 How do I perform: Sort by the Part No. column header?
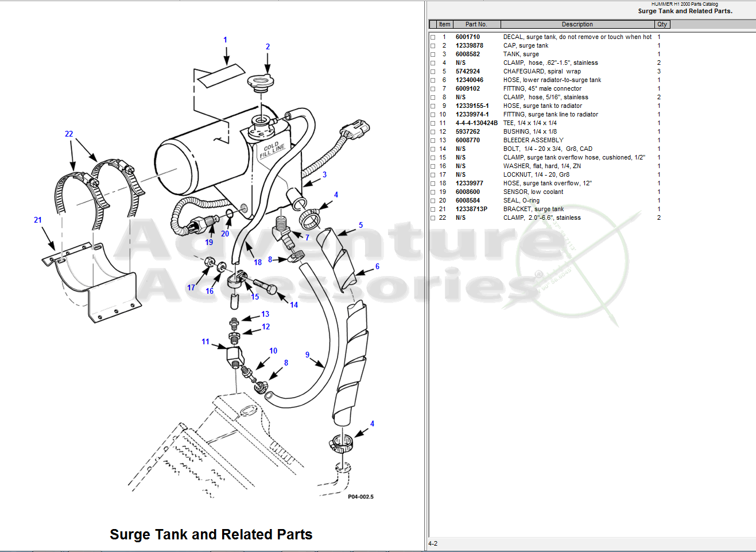pos(476,24)
